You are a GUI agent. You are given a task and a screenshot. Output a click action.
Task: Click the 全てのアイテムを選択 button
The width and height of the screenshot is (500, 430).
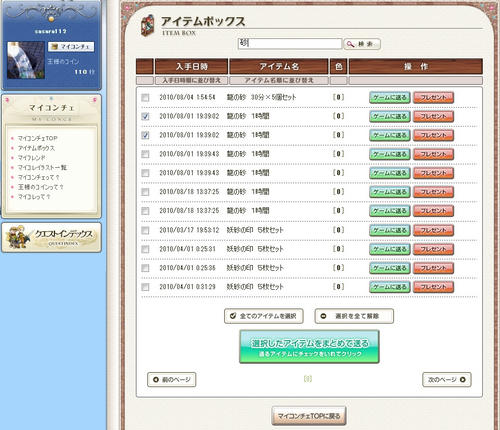[x=264, y=316]
